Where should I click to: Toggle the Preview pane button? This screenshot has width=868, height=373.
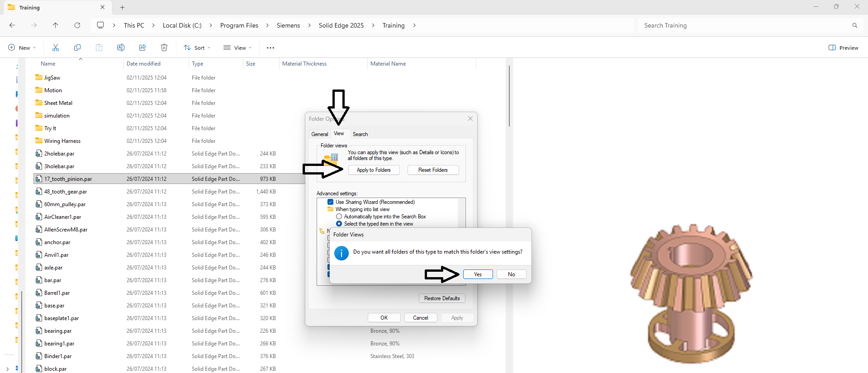pyautogui.click(x=843, y=47)
